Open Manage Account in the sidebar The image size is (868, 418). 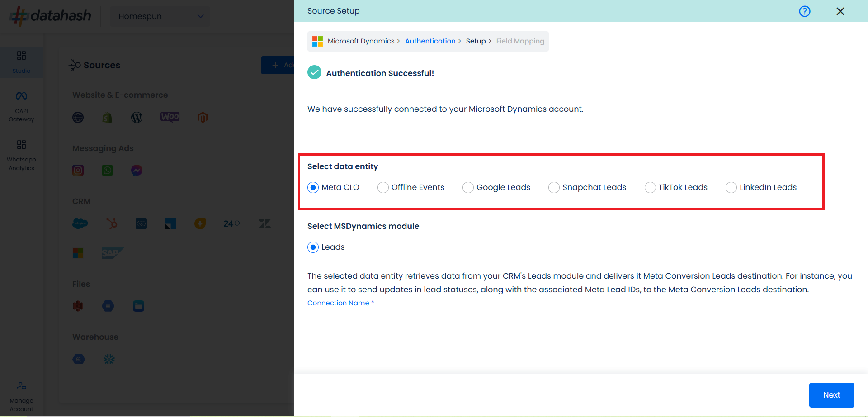21,397
